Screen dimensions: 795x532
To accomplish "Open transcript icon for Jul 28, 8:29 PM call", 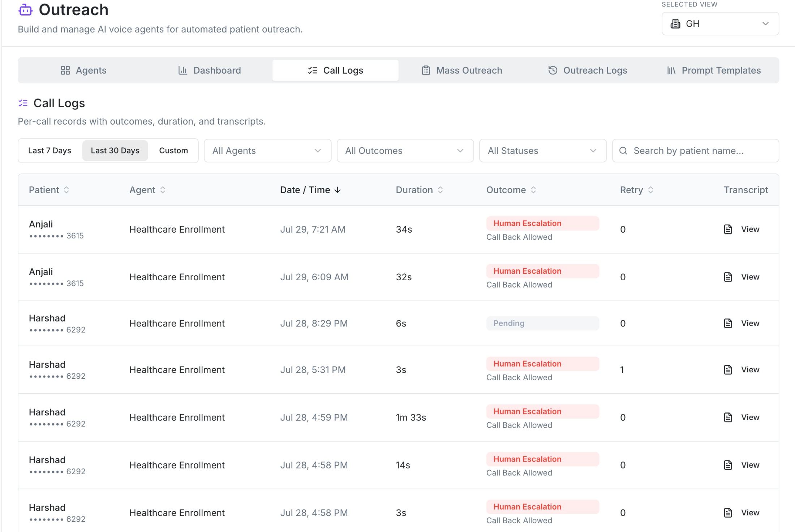I will point(728,323).
